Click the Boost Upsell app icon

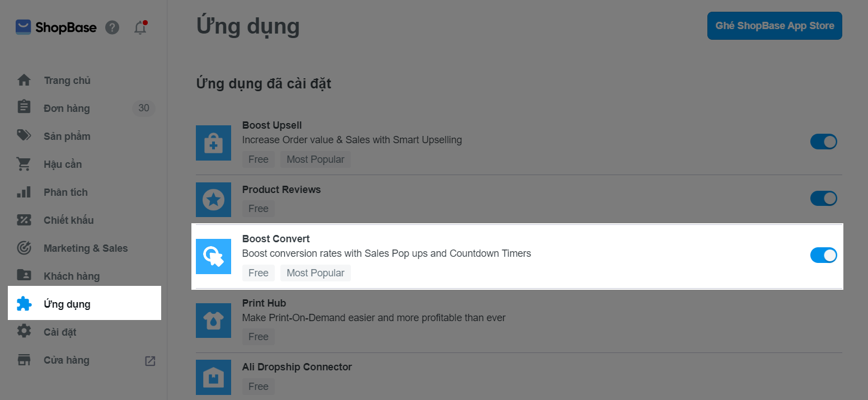click(x=213, y=143)
